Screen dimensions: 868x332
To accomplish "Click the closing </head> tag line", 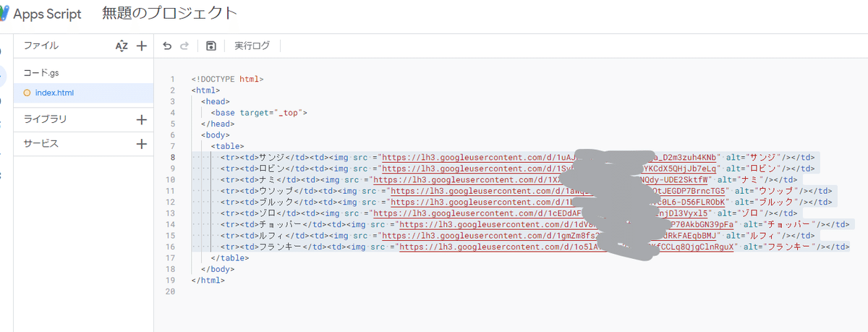I will [218, 124].
